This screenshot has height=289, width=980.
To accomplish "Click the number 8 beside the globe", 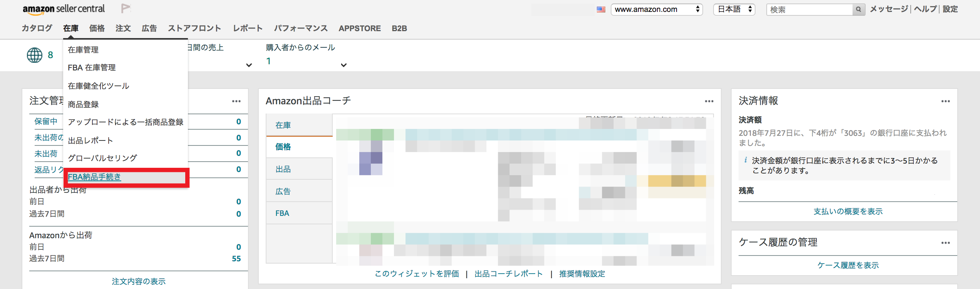I will 50,55.
